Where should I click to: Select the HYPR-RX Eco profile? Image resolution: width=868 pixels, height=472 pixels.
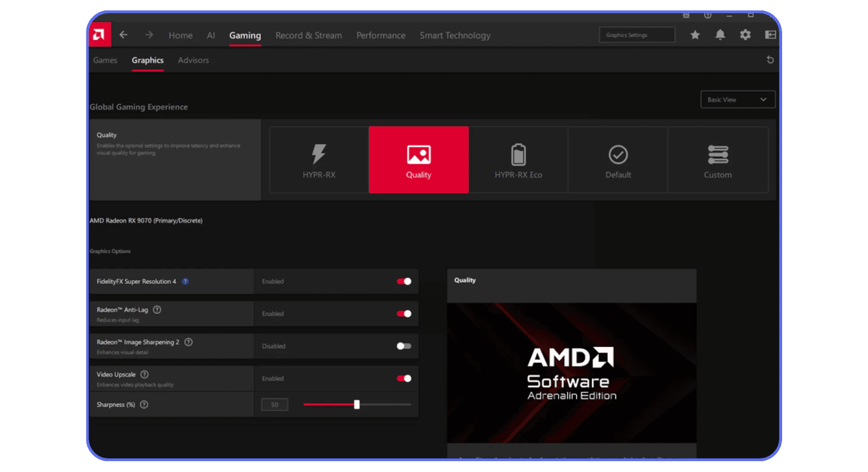coord(518,160)
